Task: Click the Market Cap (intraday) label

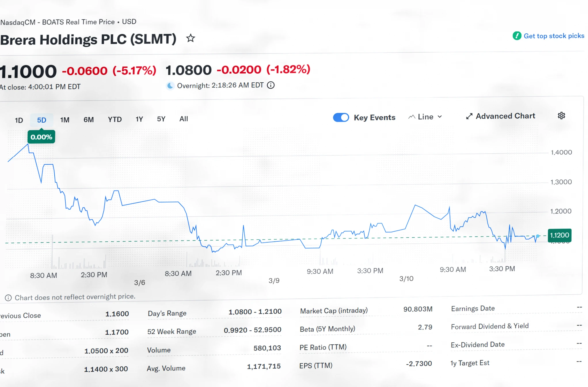Action: (x=334, y=311)
